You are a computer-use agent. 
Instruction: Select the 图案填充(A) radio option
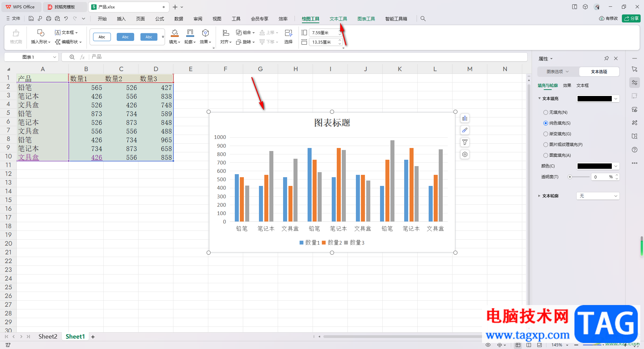point(546,155)
